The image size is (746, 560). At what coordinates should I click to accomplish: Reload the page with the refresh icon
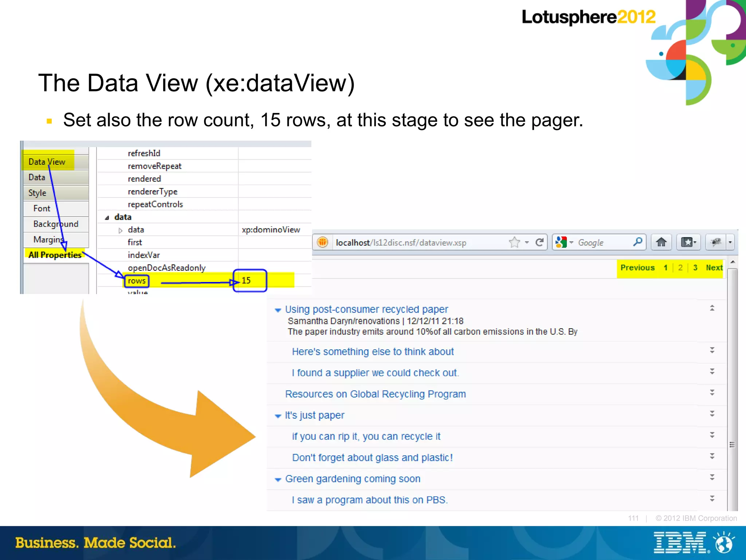539,242
